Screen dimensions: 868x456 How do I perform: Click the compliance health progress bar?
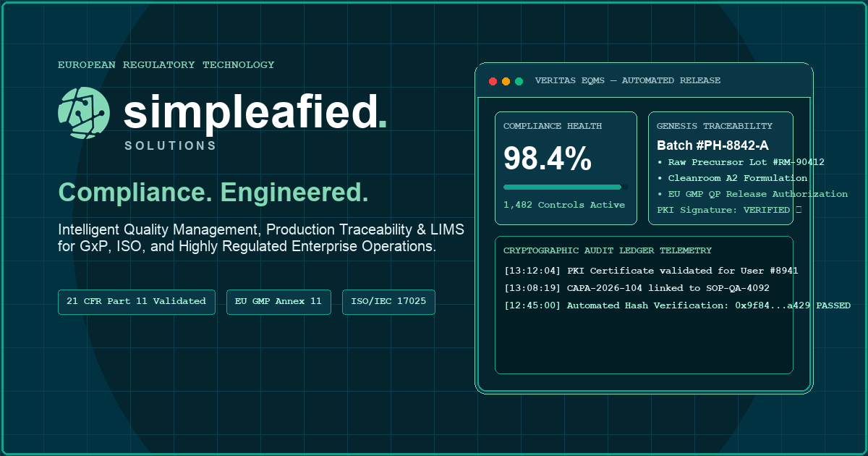coord(565,187)
